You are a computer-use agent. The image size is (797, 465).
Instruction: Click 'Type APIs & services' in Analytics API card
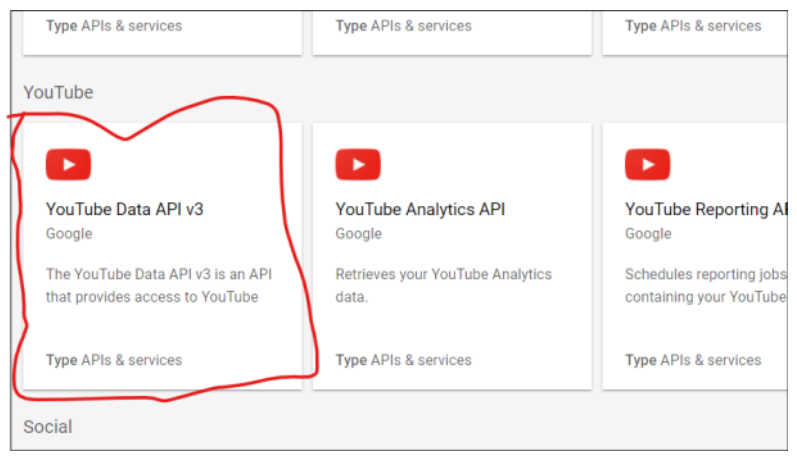pos(404,360)
